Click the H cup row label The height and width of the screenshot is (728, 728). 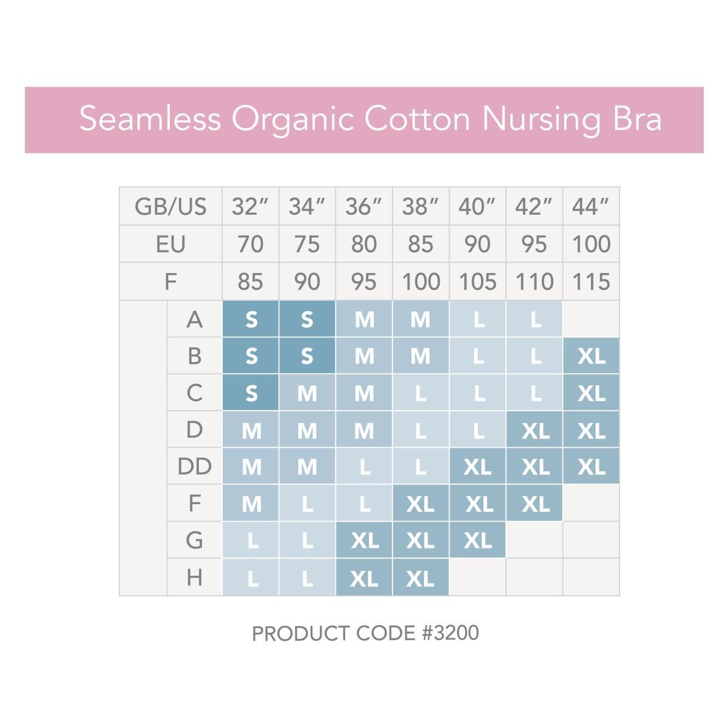pos(194,578)
